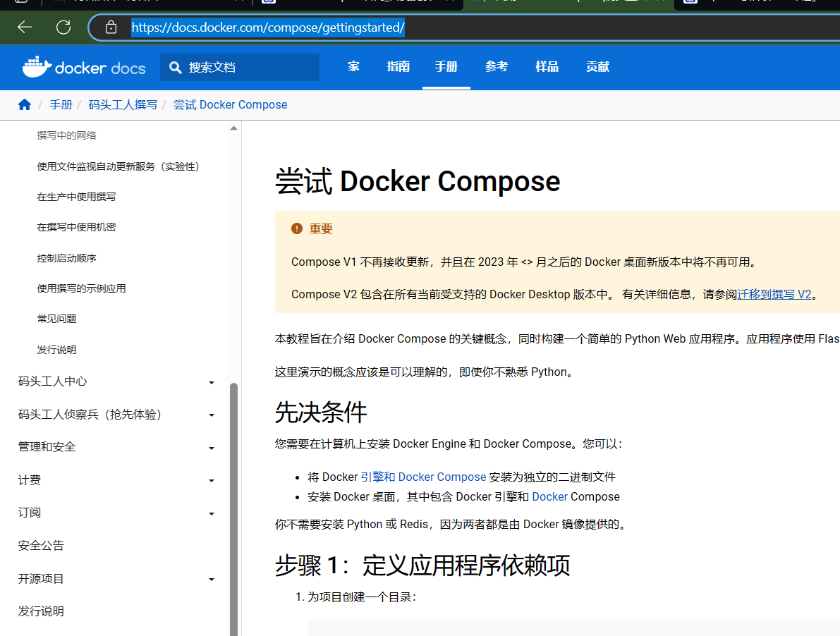Click the 重要 warning icon
Screen dimensions: 840x636
[297, 228]
